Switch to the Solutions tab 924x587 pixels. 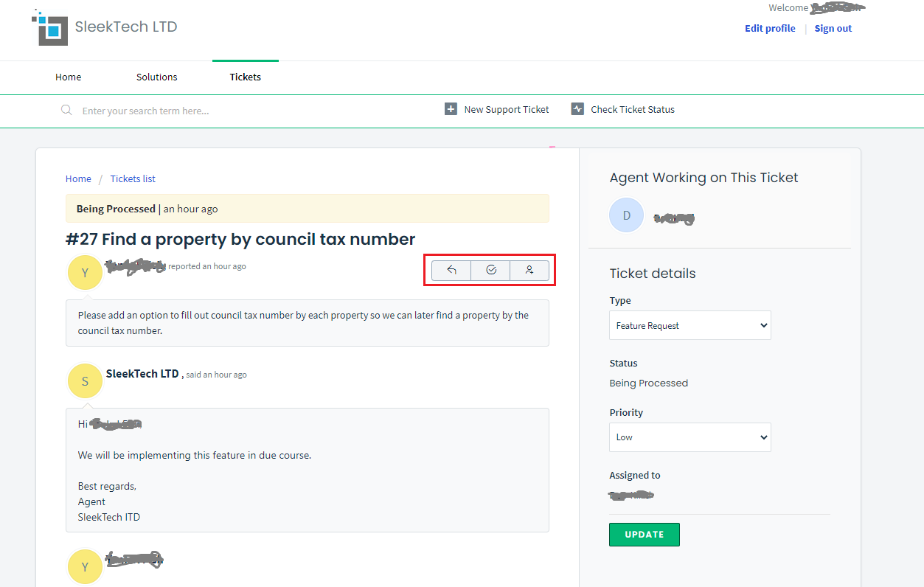[156, 77]
